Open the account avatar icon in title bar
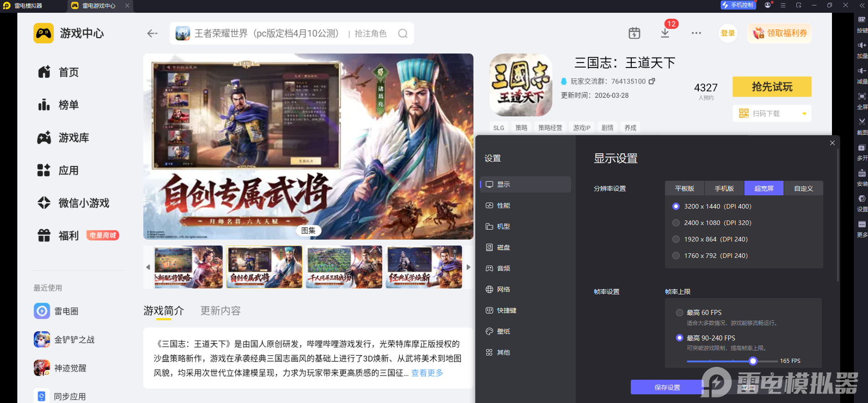Image resolution: width=868 pixels, height=403 pixels. pos(768,5)
